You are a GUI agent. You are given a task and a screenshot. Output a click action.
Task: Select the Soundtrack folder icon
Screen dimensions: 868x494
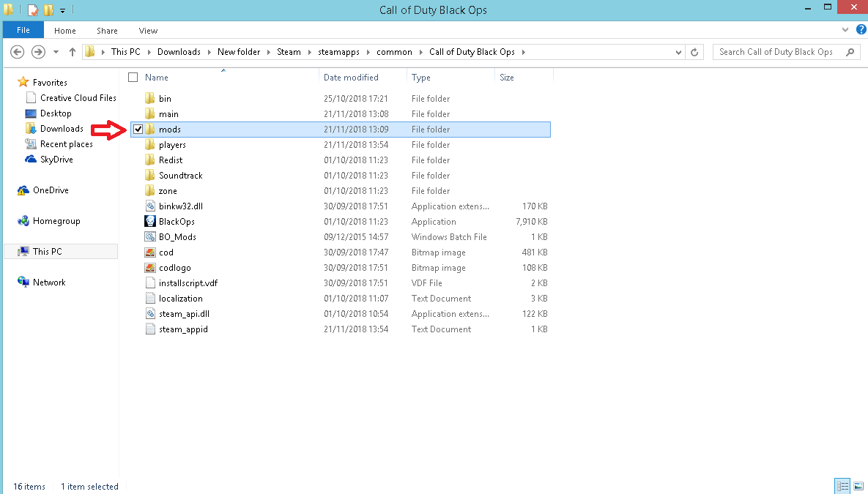coord(149,176)
